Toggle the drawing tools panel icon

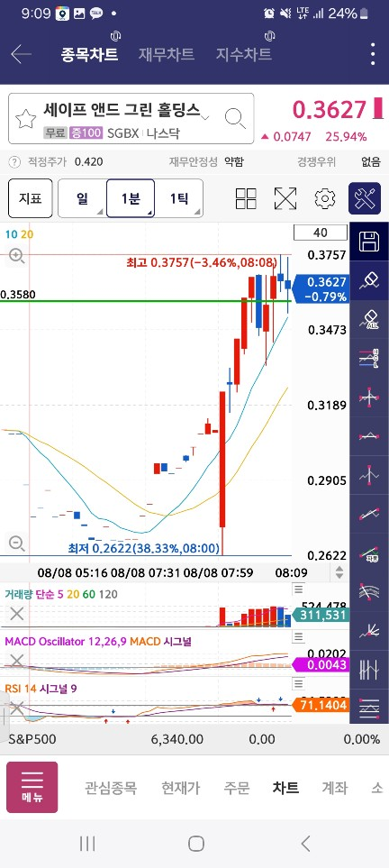coord(365,198)
